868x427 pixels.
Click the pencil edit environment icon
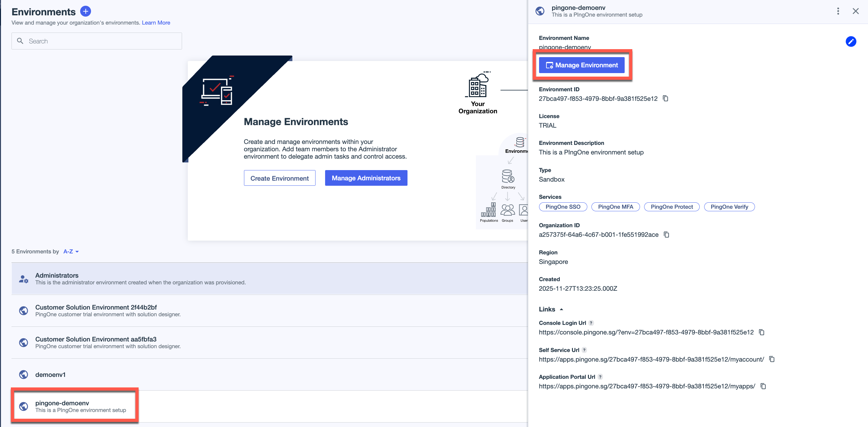coord(850,41)
